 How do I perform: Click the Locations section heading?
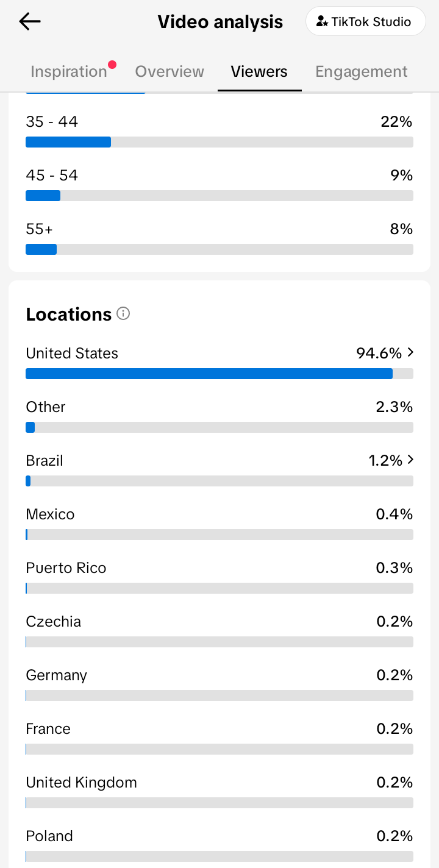pos(68,315)
